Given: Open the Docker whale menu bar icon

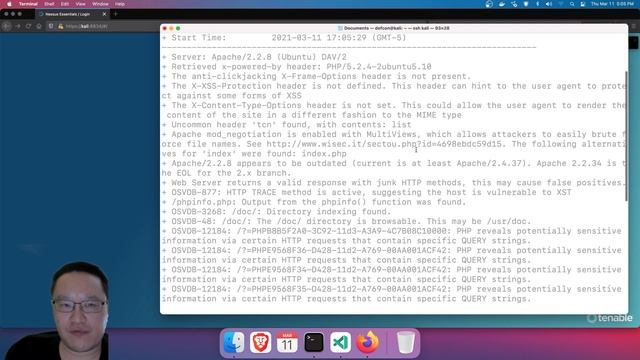Looking at the screenshot, I should pos(502,4).
